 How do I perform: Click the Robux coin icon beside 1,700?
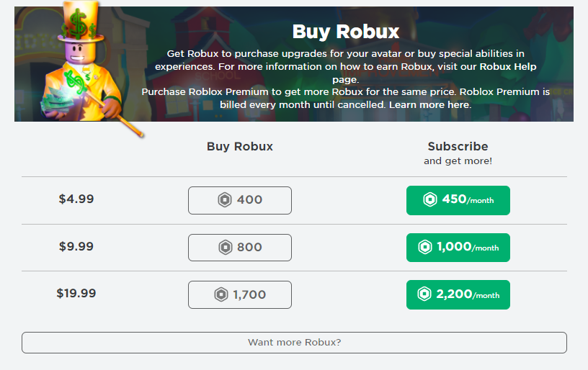pyautogui.click(x=221, y=294)
